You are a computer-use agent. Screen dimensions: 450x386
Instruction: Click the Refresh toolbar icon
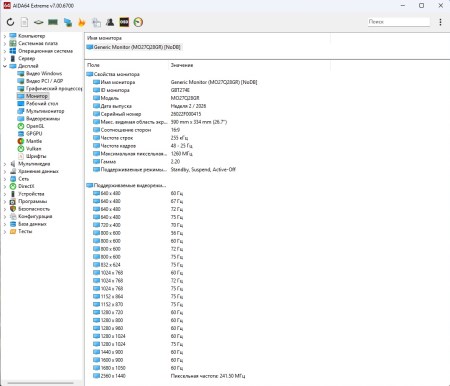pos(10,22)
